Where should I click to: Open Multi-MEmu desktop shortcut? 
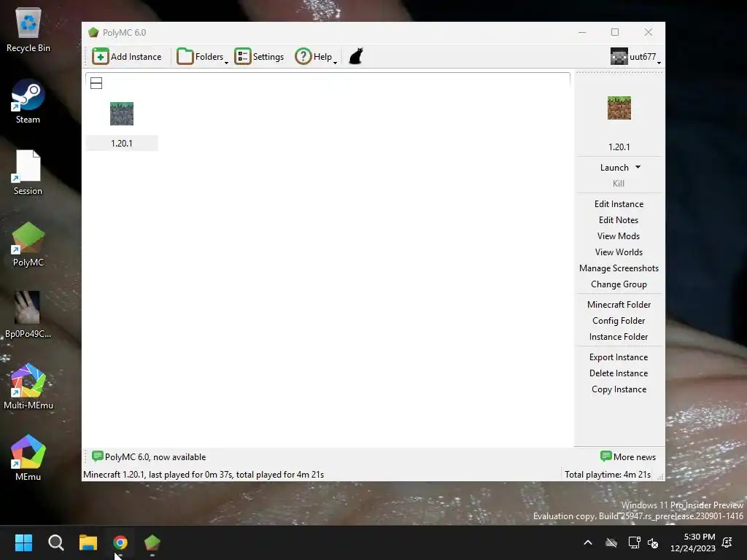pos(28,386)
